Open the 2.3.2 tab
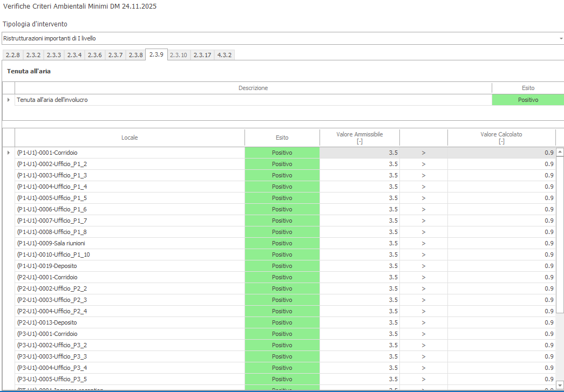 pyautogui.click(x=33, y=55)
